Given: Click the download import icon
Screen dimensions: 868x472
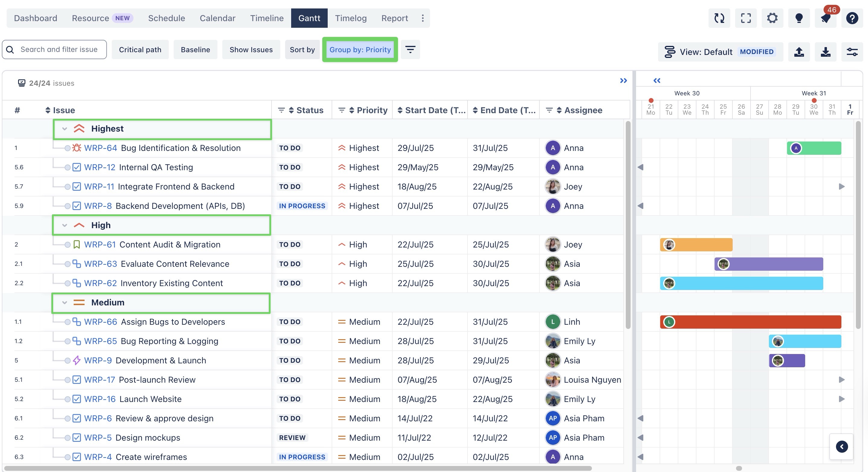Looking at the screenshot, I should 825,52.
